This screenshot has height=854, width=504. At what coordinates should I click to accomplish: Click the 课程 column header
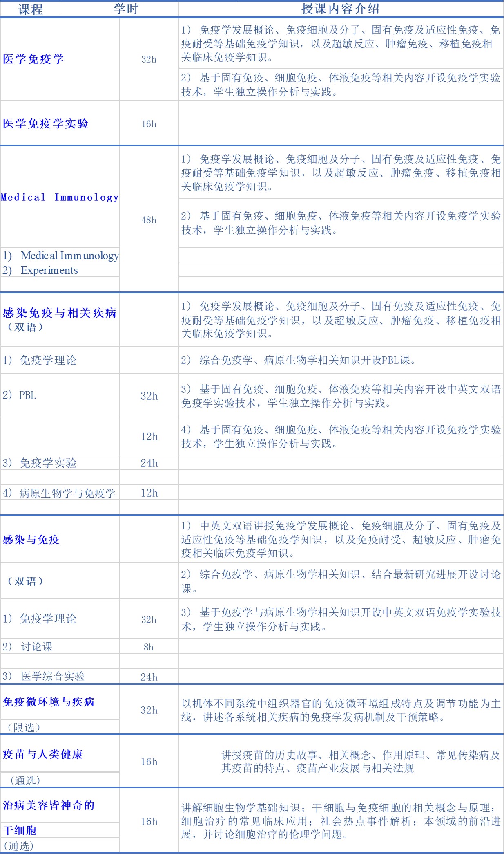tap(31, 9)
